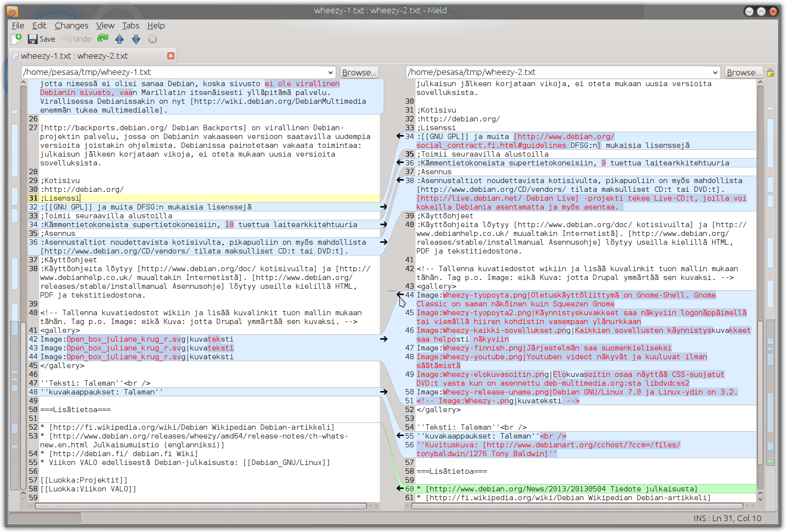Click the left pane horizontal scrollbar
Screen dimensions: 786x532
[201, 506]
